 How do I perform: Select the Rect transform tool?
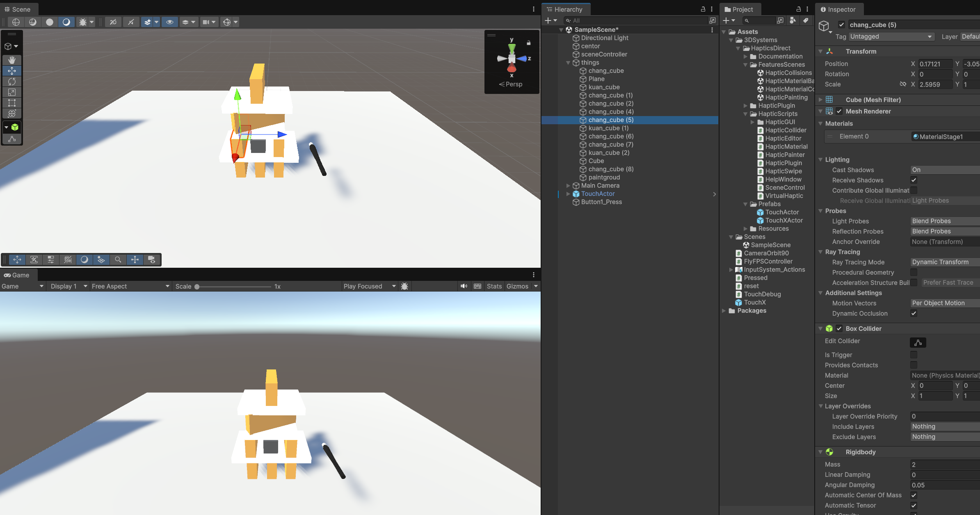12,103
